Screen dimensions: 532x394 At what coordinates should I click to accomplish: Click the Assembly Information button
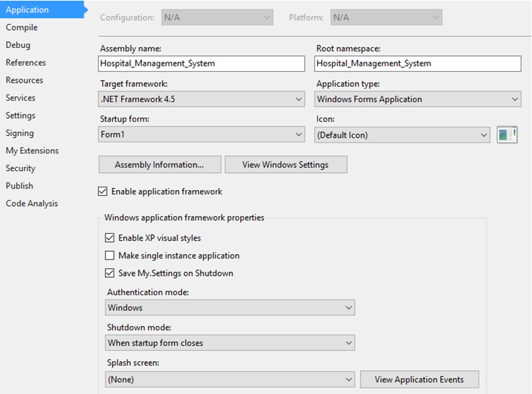[x=160, y=164]
